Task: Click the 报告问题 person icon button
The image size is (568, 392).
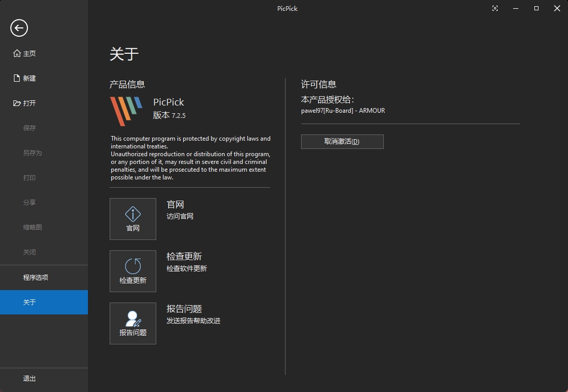Action: pos(133,323)
